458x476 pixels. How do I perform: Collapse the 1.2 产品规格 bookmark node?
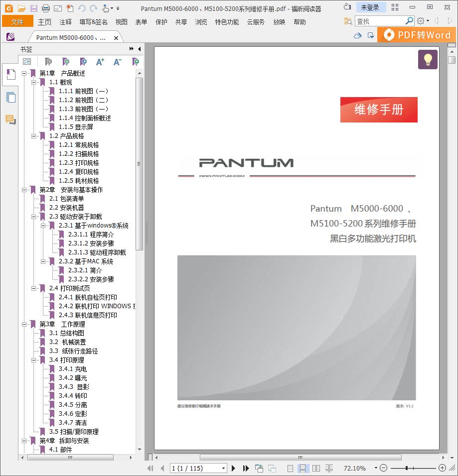pos(33,136)
